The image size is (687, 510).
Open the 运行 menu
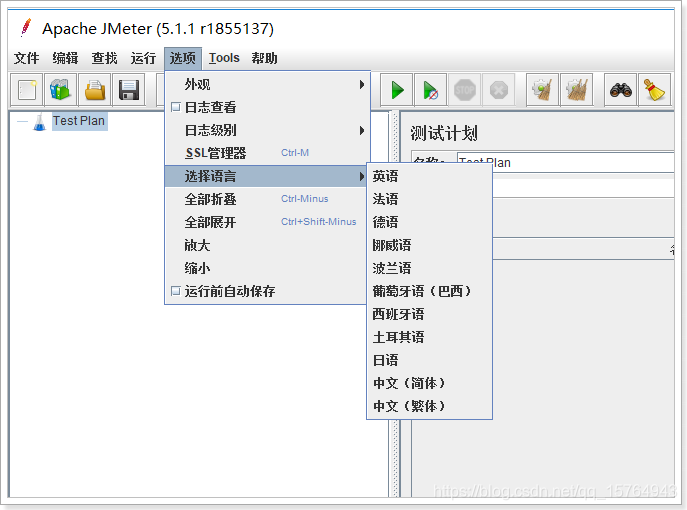[143, 58]
